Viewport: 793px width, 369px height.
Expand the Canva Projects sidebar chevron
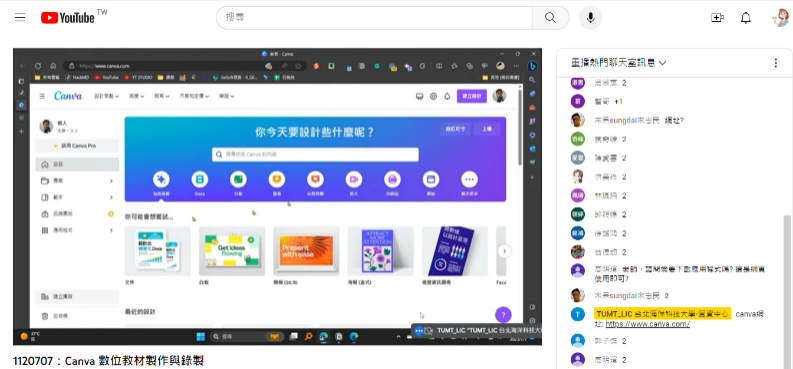[x=111, y=180]
